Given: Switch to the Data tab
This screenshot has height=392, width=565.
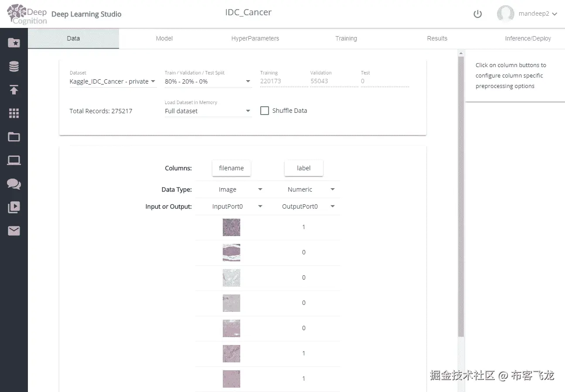Looking at the screenshot, I should (x=73, y=38).
